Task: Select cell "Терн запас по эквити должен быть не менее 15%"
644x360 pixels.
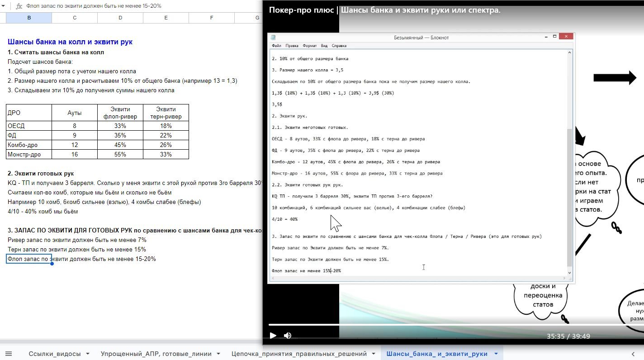Action: tap(77, 249)
